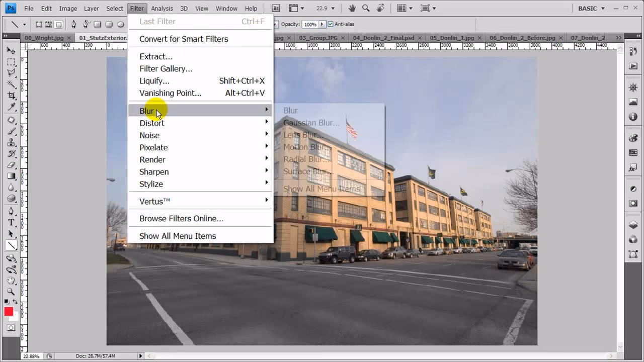The height and width of the screenshot is (362, 644).
Task: Toggle Quick Mask mode icon
Action: (x=11, y=328)
